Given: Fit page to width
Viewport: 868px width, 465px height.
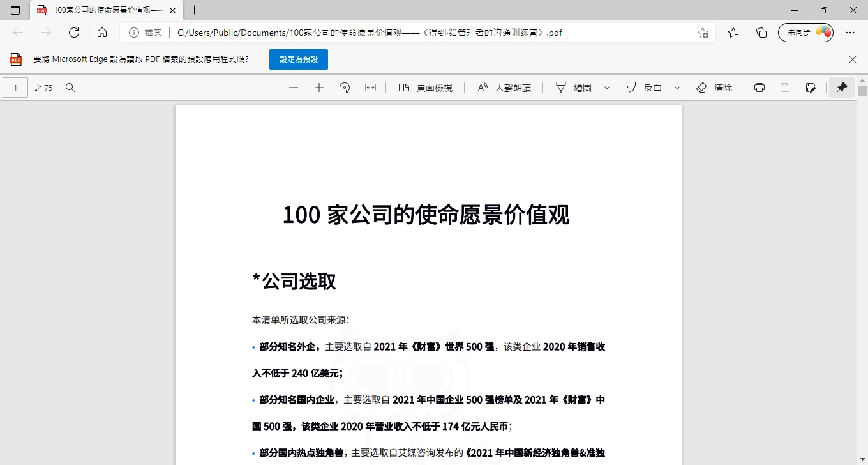Looking at the screenshot, I should (x=371, y=88).
